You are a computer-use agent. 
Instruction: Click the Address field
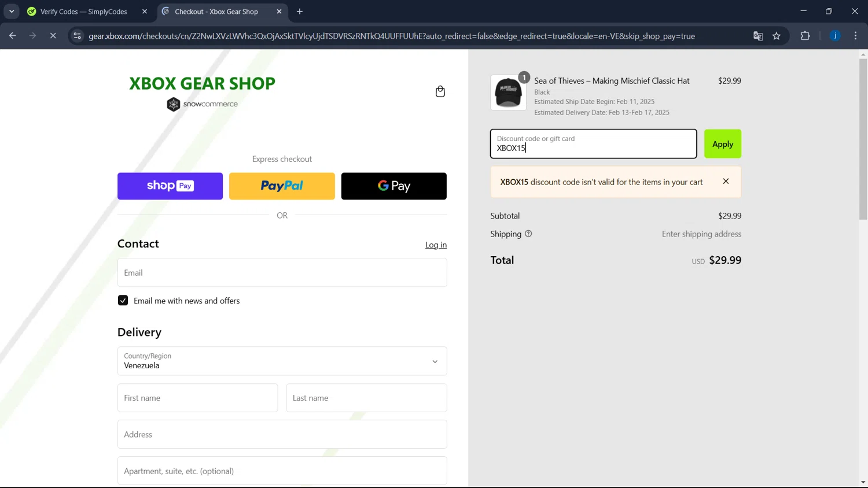(x=282, y=434)
